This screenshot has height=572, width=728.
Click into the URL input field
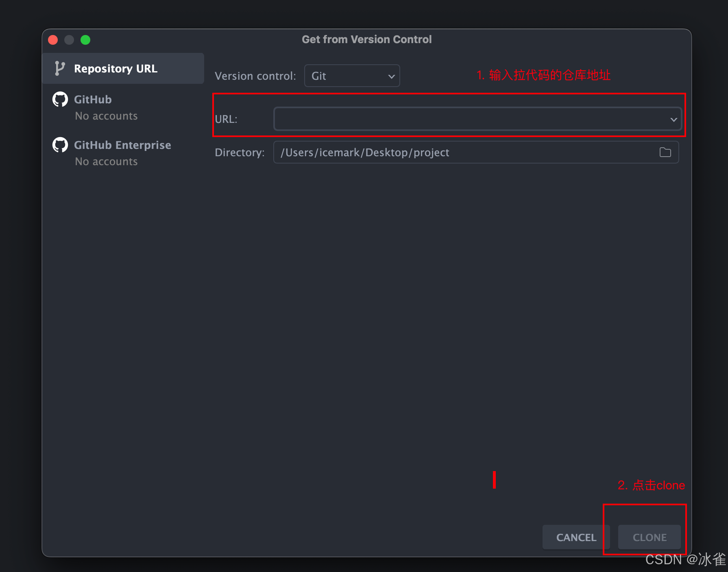pos(477,119)
